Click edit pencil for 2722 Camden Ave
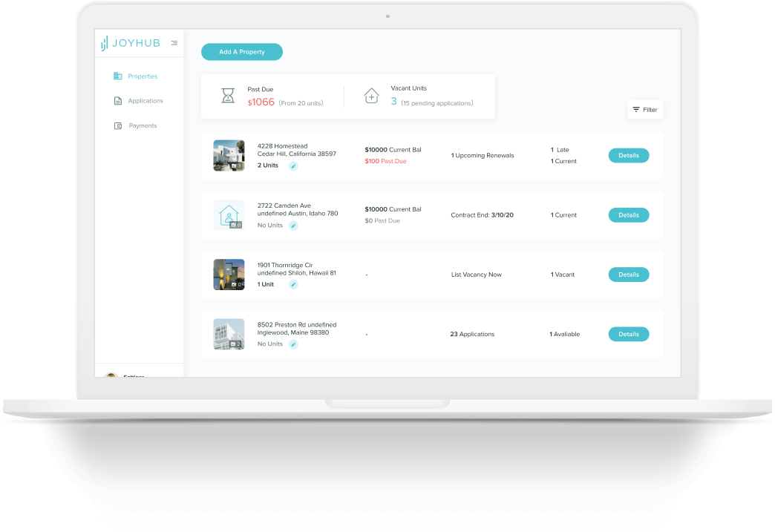 [293, 226]
